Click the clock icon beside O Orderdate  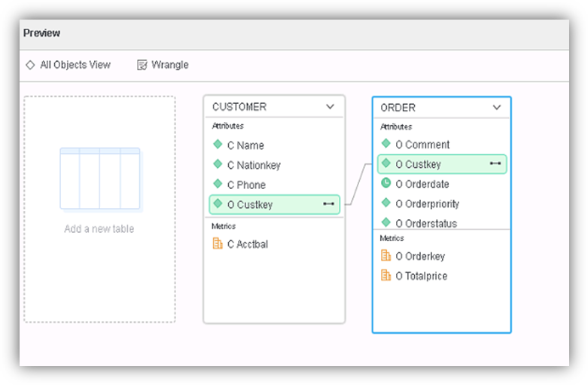click(386, 183)
